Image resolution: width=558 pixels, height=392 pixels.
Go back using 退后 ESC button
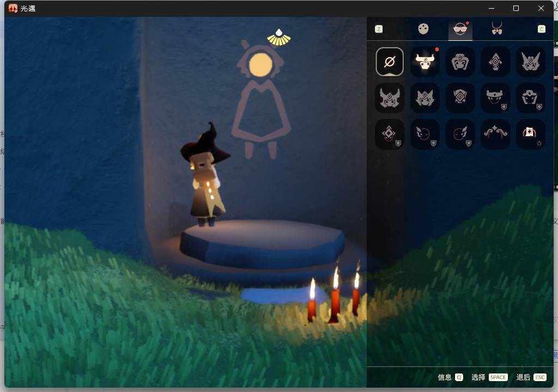pos(531,377)
